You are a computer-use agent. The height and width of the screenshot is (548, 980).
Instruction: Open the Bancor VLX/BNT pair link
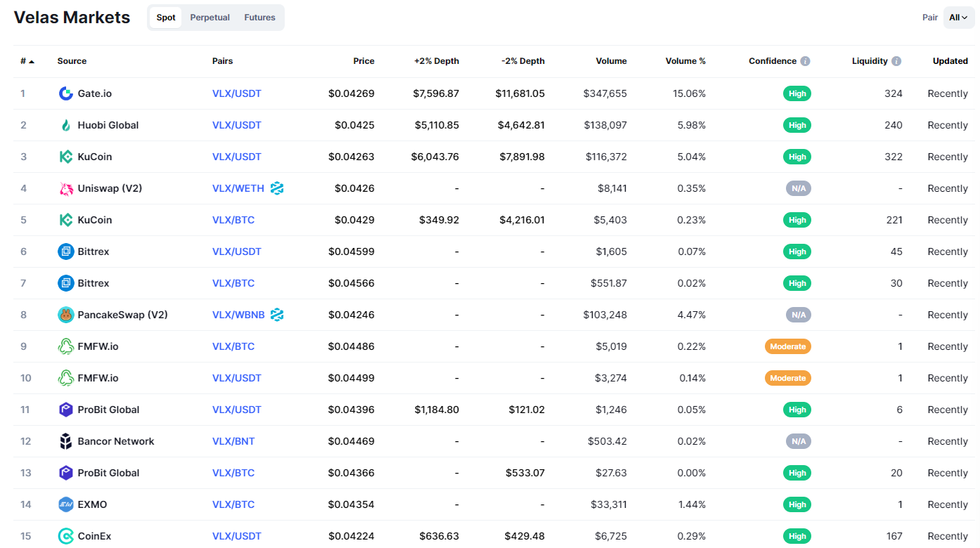click(233, 441)
